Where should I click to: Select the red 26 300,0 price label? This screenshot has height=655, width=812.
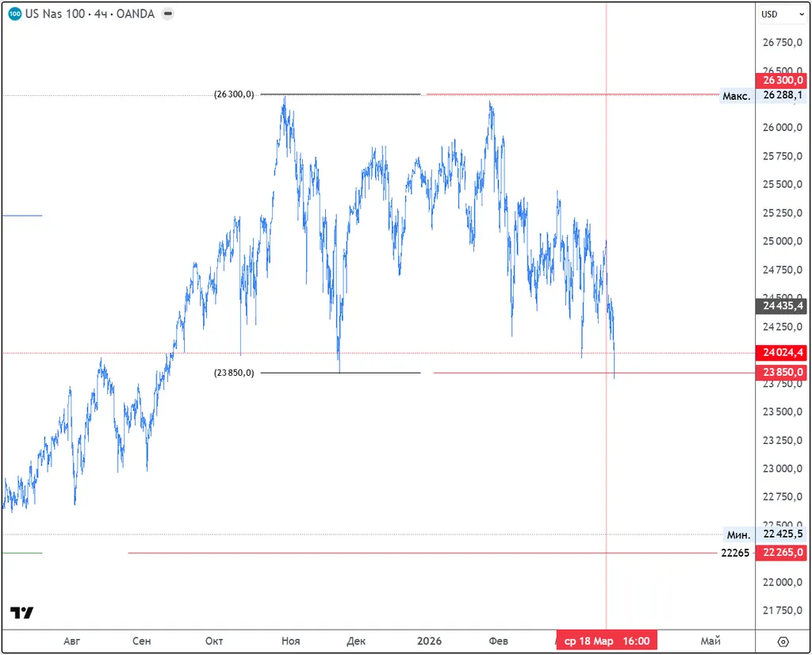[781, 80]
